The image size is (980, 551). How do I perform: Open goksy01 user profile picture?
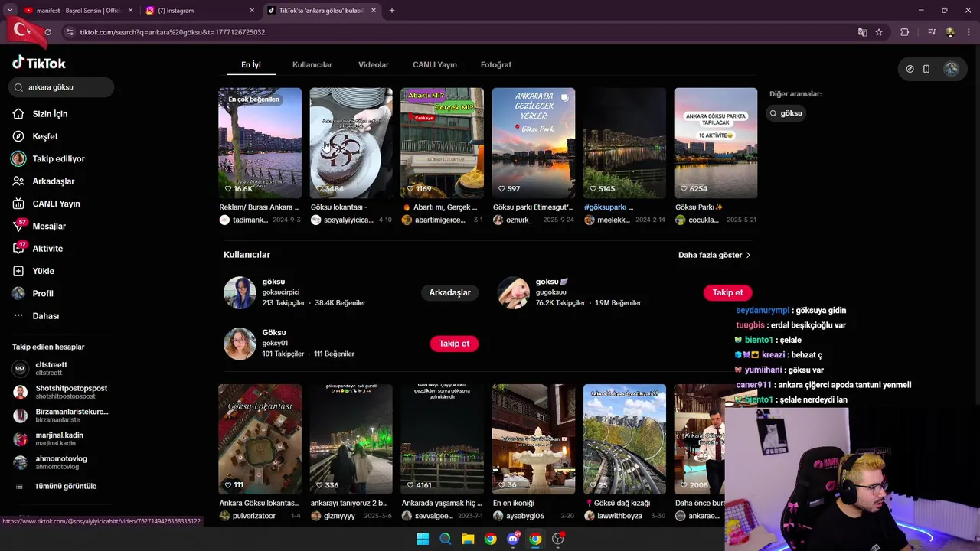pos(240,344)
